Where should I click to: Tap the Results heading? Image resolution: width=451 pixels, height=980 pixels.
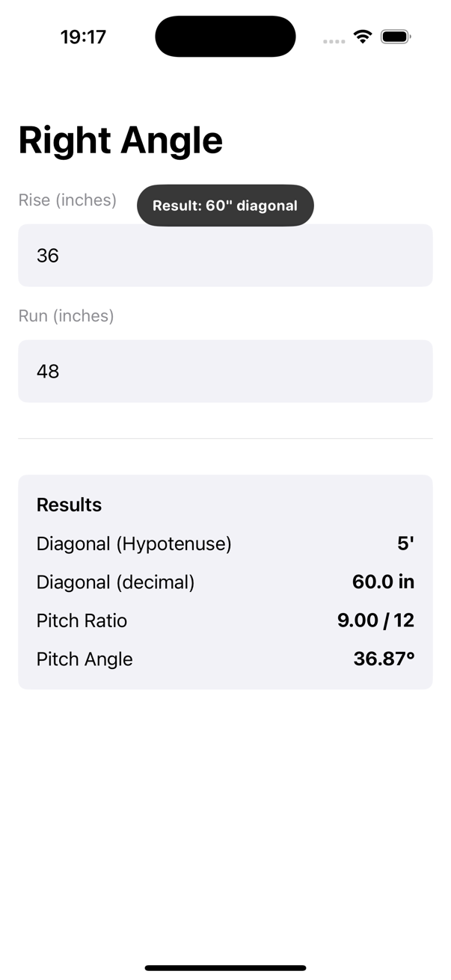[69, 505]
